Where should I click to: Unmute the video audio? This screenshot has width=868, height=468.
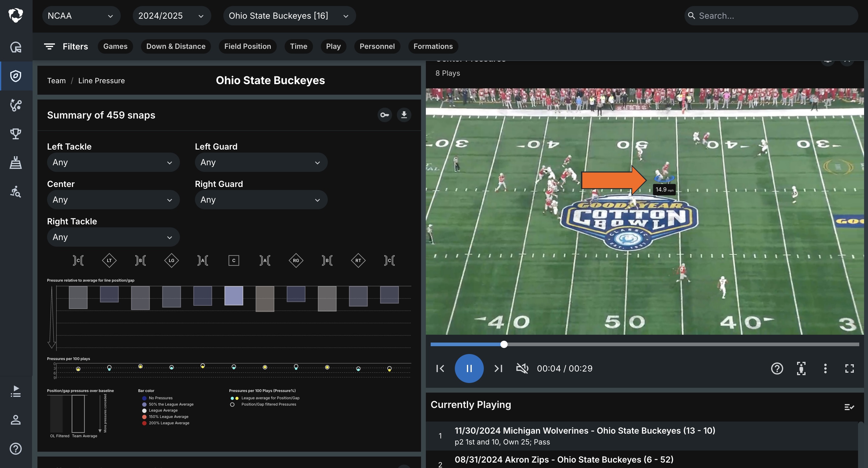click(x=522, y=369)
